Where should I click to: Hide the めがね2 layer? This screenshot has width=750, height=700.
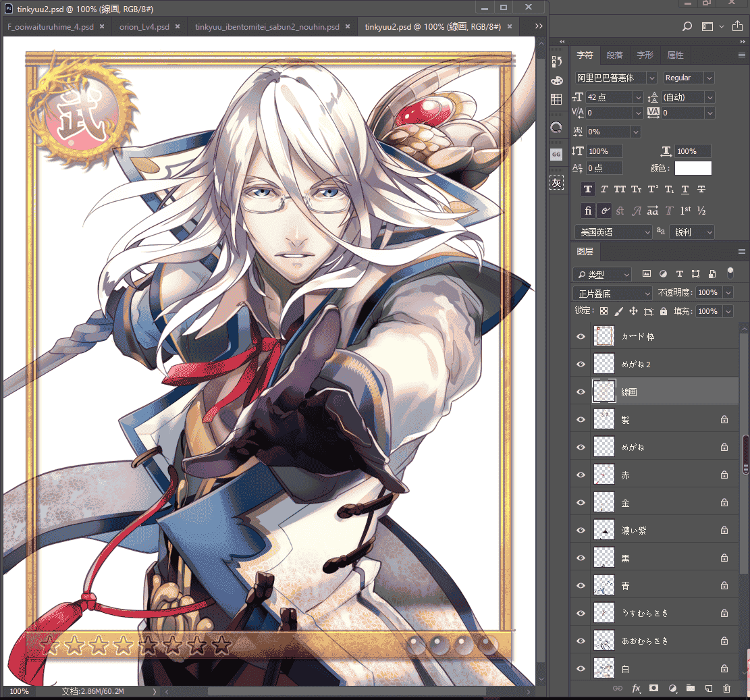581,365
